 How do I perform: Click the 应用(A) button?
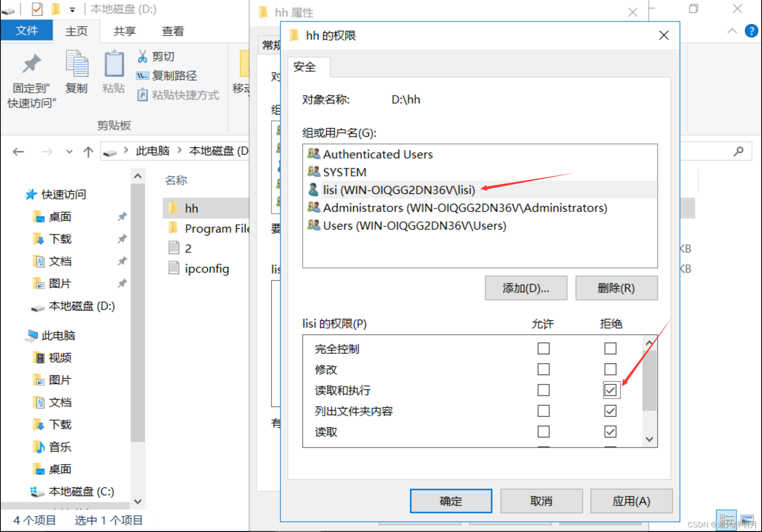pyautogui.click(x=631, y=501)
